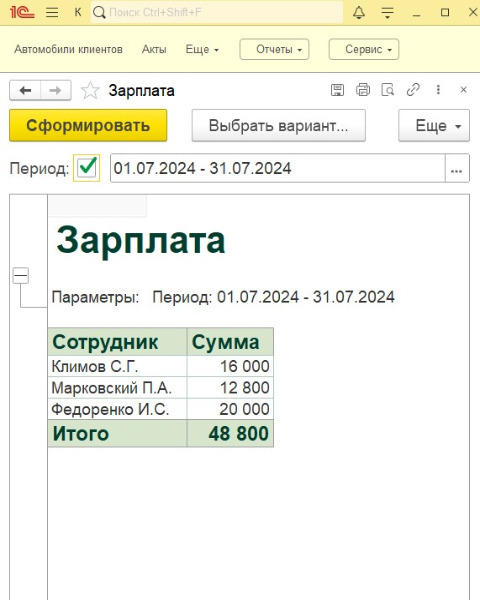This screenshot has height=600, width=480.
Task: Open the hamburger main menu
Action: pos(52,13)
